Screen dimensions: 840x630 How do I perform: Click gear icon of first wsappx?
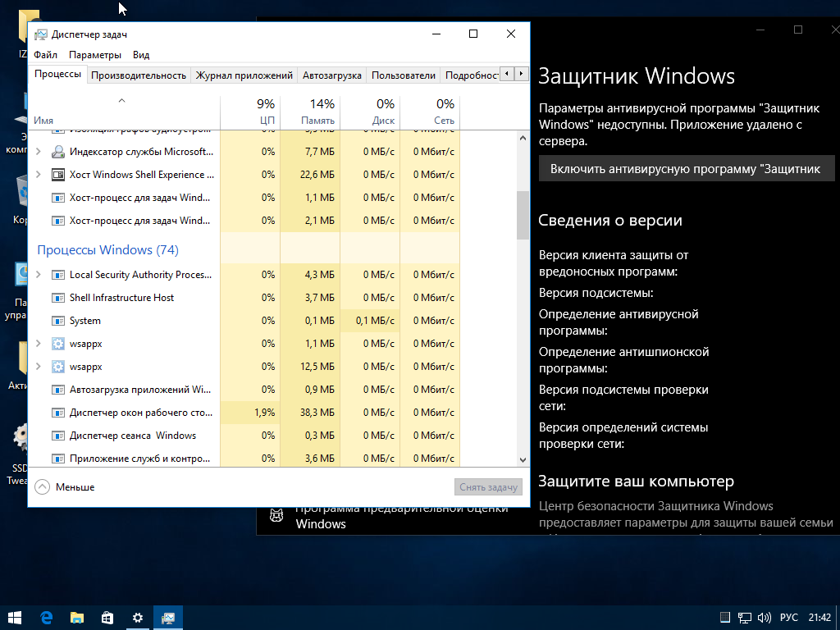click(58, 344)
